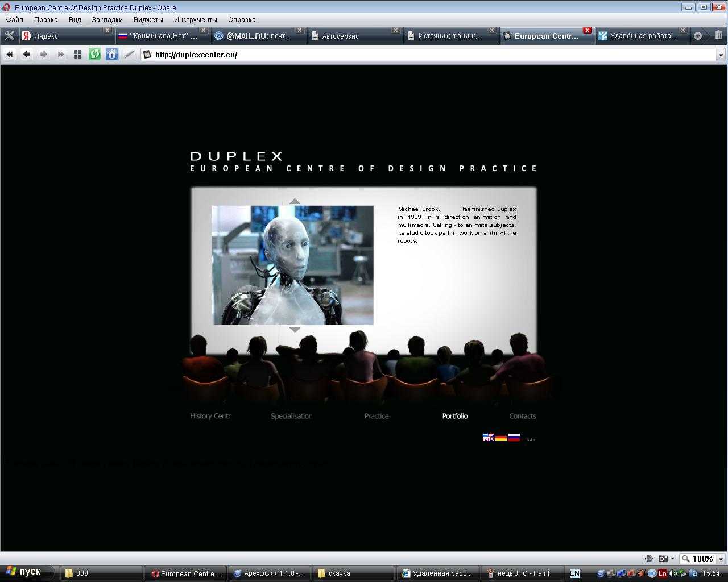This screenshot has height=582, width=728.
Task: Open the Specialisation link
Action: coord(292,416)
